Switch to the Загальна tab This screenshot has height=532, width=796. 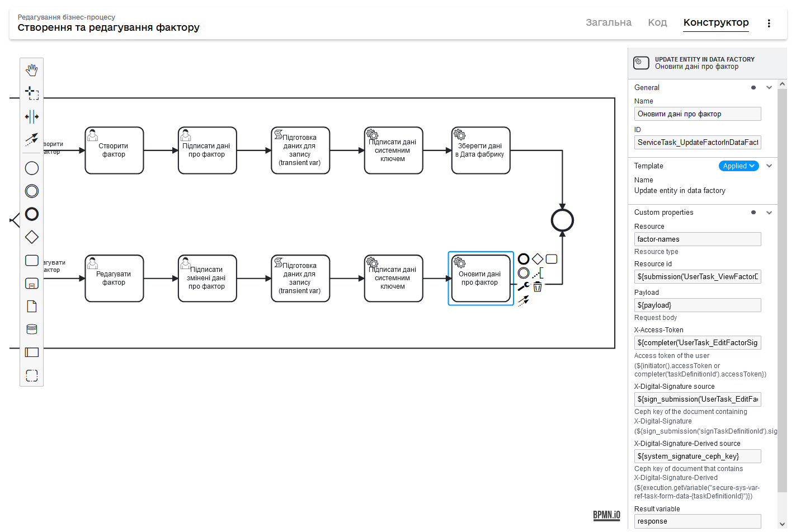tap(609, 22)
